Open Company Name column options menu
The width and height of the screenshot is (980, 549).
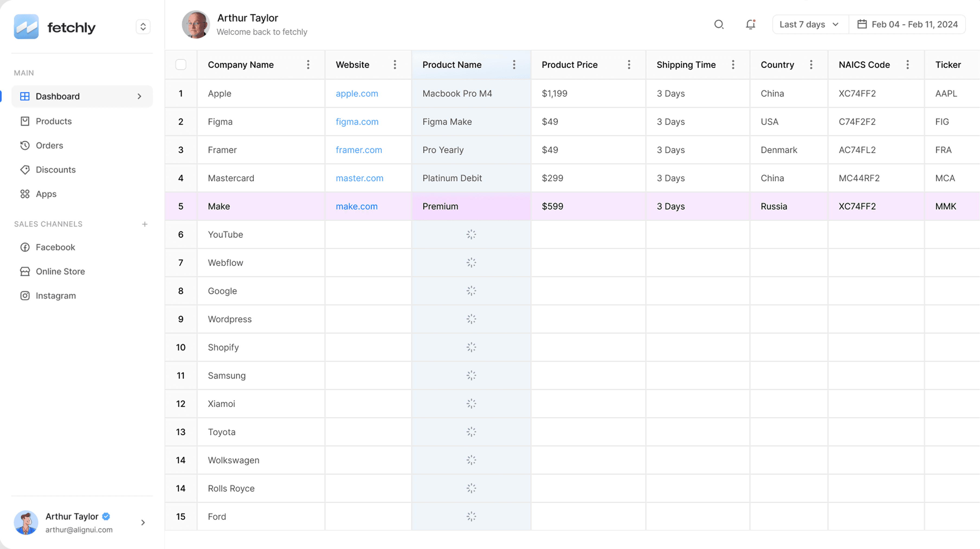click(308, 65)
